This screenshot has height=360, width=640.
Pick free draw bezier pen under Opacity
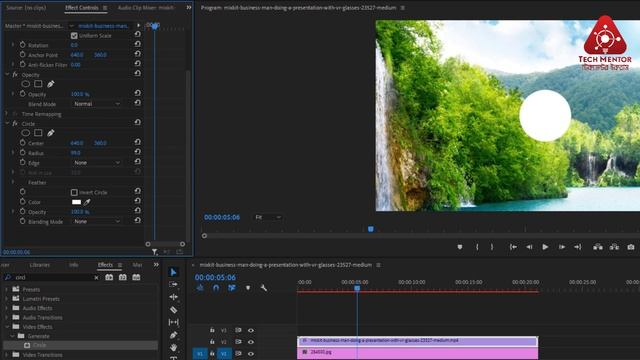[x=51, y=84]
